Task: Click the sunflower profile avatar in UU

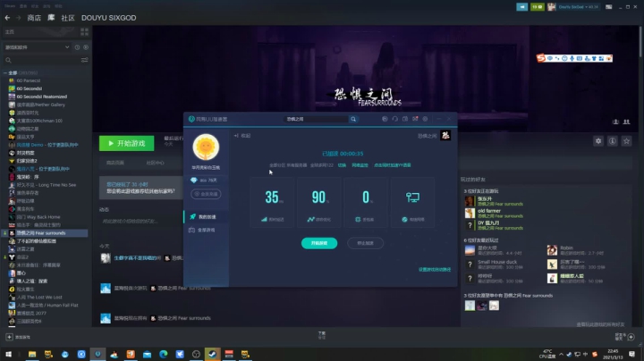Action: pyautogui.click(x=206, y=147)
